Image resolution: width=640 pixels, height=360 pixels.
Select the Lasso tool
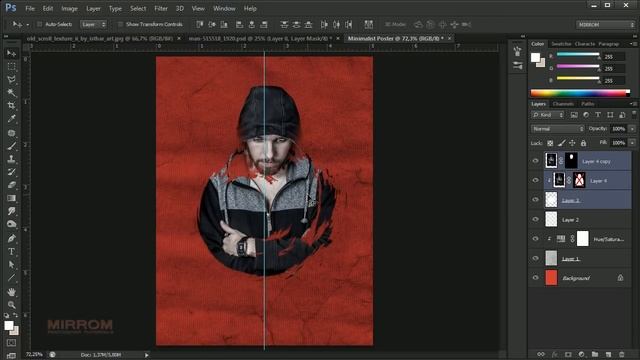click(11, 80)
